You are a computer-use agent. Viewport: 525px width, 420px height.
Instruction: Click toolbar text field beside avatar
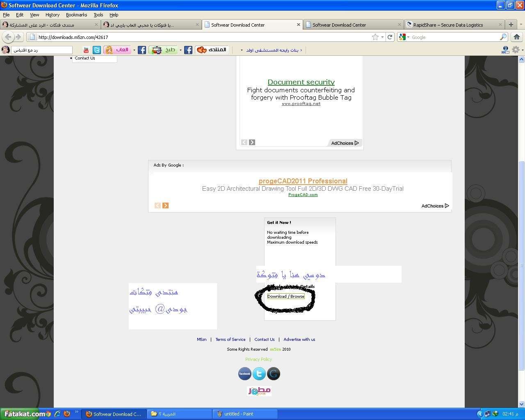pos(42,50)
